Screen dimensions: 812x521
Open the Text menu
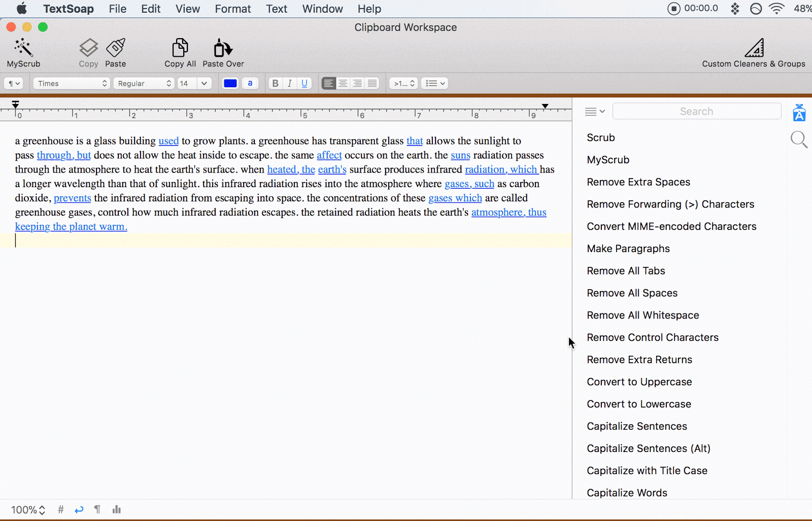tap(277, 9)
